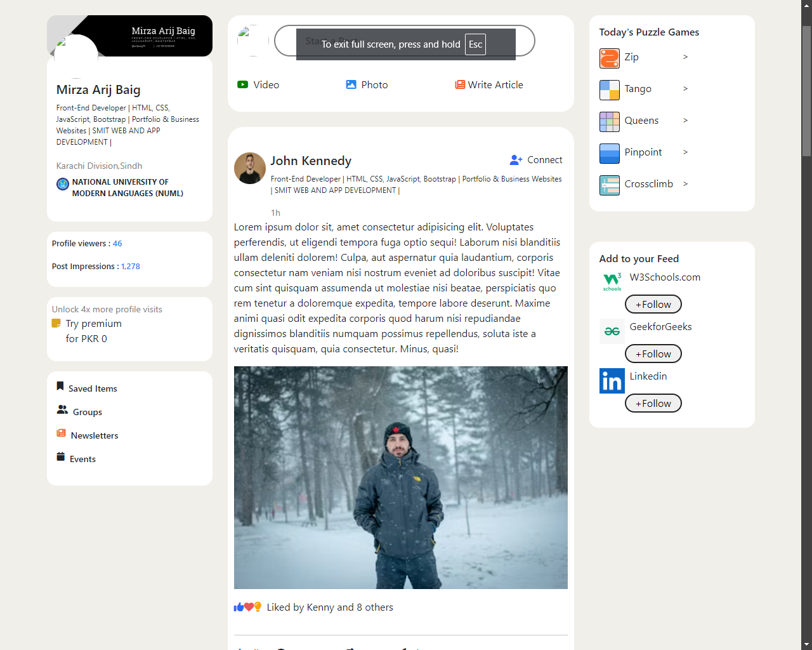Follow GeekforGeeks
812x650 pixels.
[x=653, y=354]
